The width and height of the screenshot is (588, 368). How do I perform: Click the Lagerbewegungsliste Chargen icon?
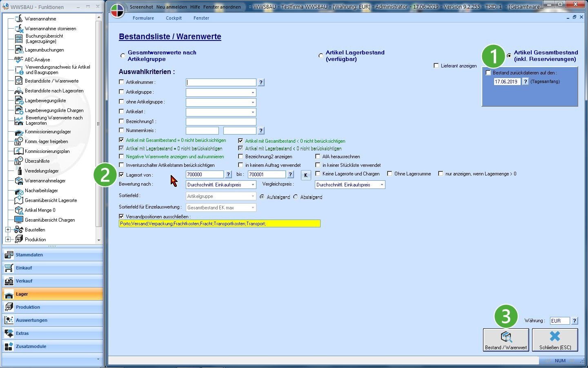(x=19, y=110)
